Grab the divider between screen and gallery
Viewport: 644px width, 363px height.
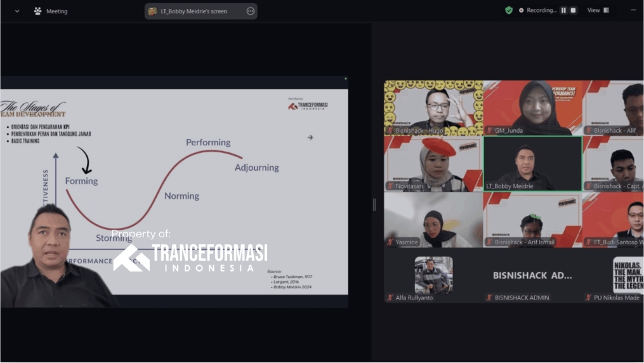click(374, 204)
